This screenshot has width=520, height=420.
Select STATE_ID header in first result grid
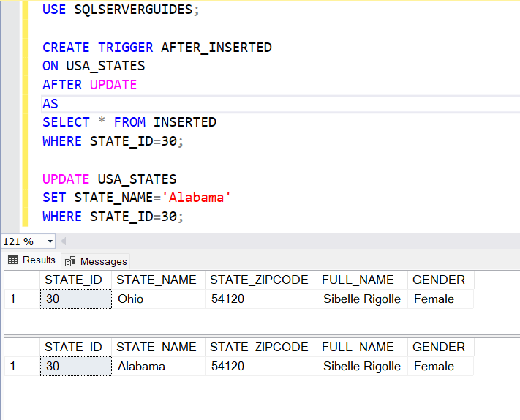(75, 280)
